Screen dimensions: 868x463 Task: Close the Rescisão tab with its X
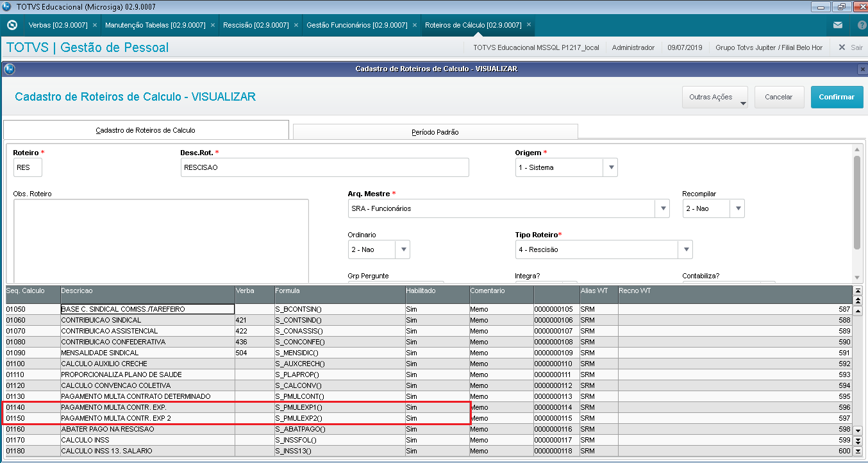point(296,25)
